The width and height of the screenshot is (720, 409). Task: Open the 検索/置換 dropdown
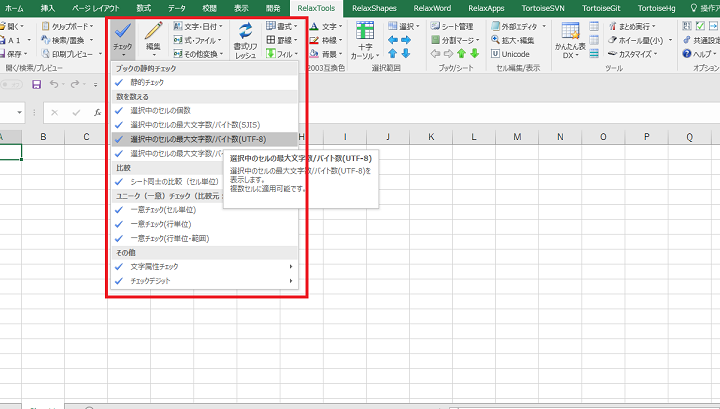tap(67, 40)
